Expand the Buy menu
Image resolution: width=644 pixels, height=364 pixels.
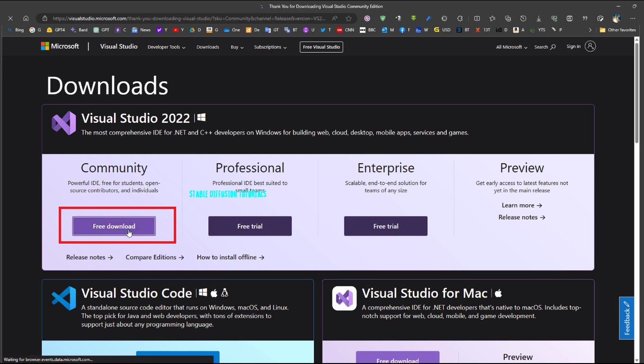coord(237,47)
